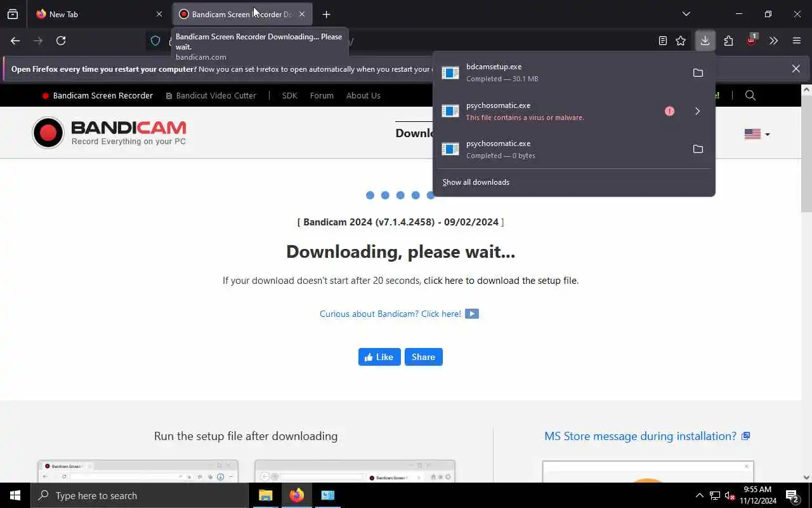
Task: Dismiss the Open Firefox notification bar
Action: [796, 69]
